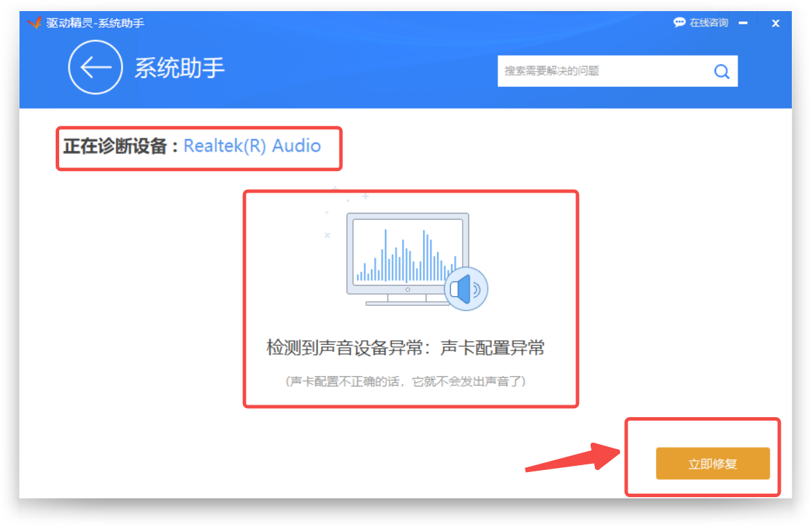Select the Realtek(R) Audio device name
Image resolution: width=812 pixels, height=527 pixels.
[x=252, y=146]
